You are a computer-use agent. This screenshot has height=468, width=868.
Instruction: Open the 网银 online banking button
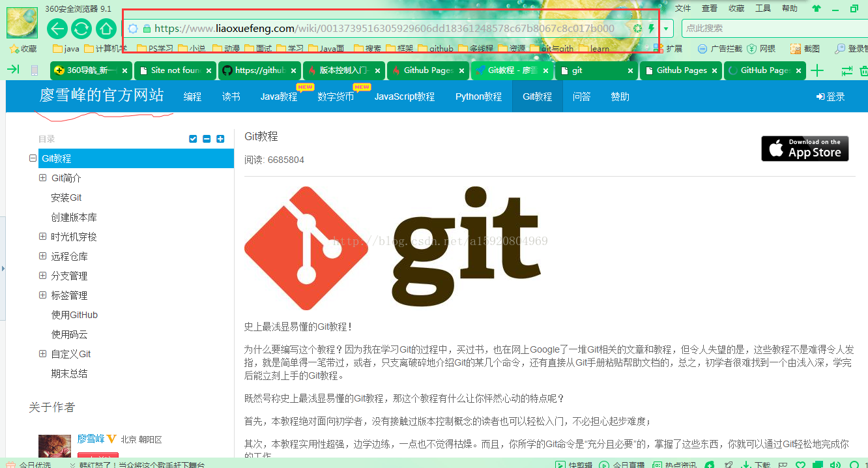(761, 48)
